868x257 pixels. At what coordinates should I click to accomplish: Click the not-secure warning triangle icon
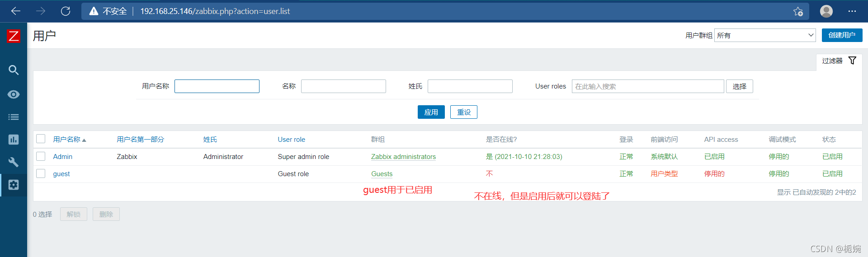94,11
